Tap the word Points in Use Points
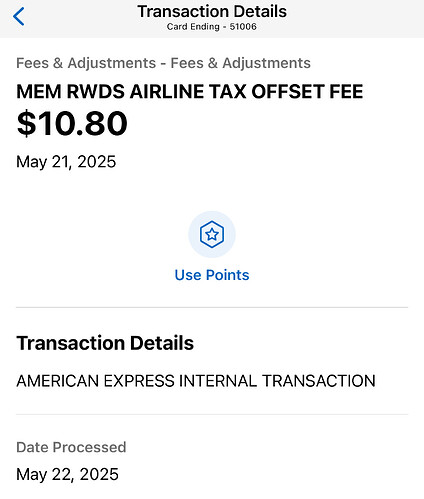The width and height of the screenshot is (424, 499). (x=228, y=275)
